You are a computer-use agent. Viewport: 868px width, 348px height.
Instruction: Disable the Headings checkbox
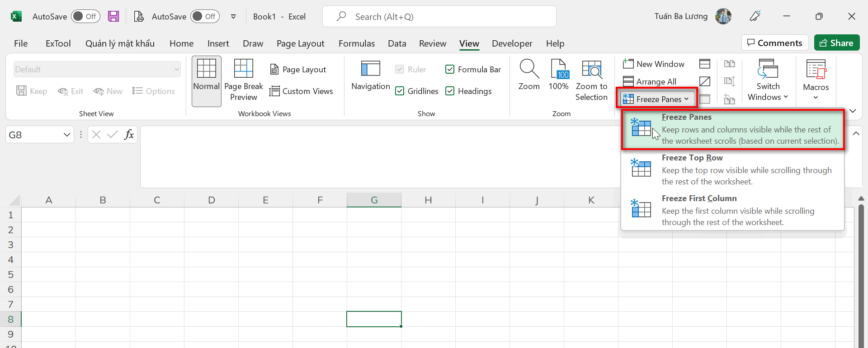click(x=450, y=91)
